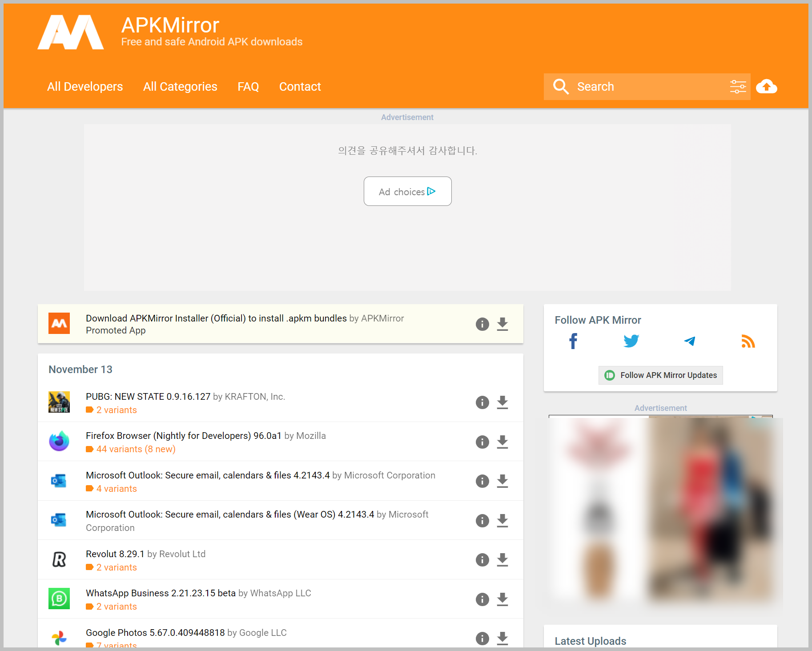Click Google Photos app icon

[x=59, y=638]
